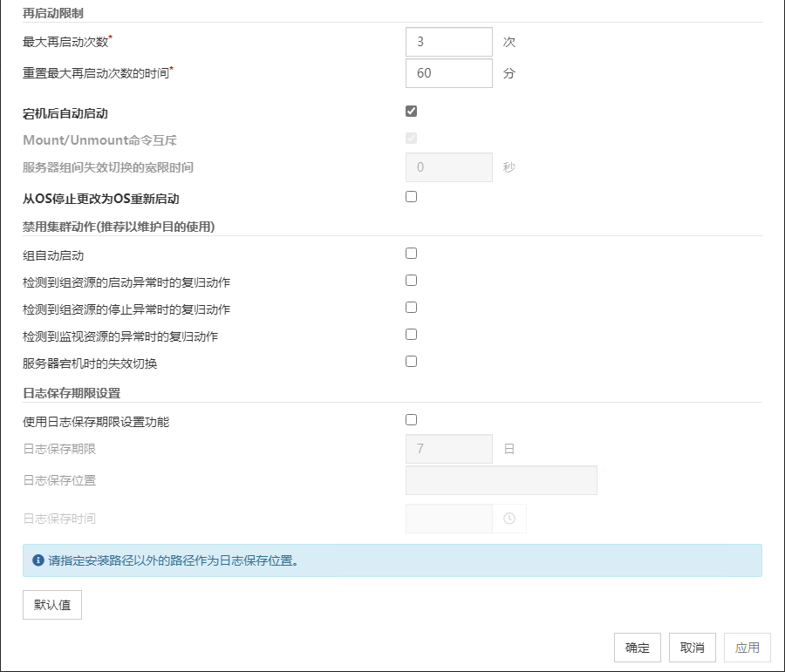Image resolution: width=785 pixels, height=672 pixels.
Task: Click the clock icon beside 日志保存时间
Action: click(509, 519)
